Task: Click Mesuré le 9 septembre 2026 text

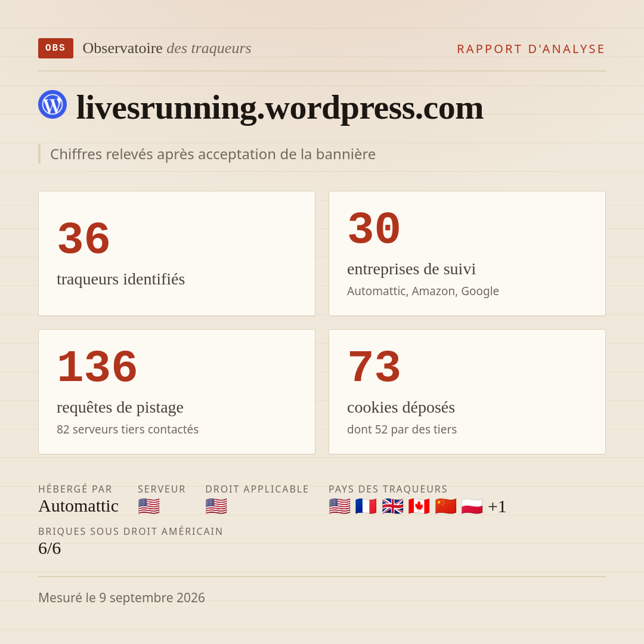Action: pyautogui.click(x=122, y=597)
